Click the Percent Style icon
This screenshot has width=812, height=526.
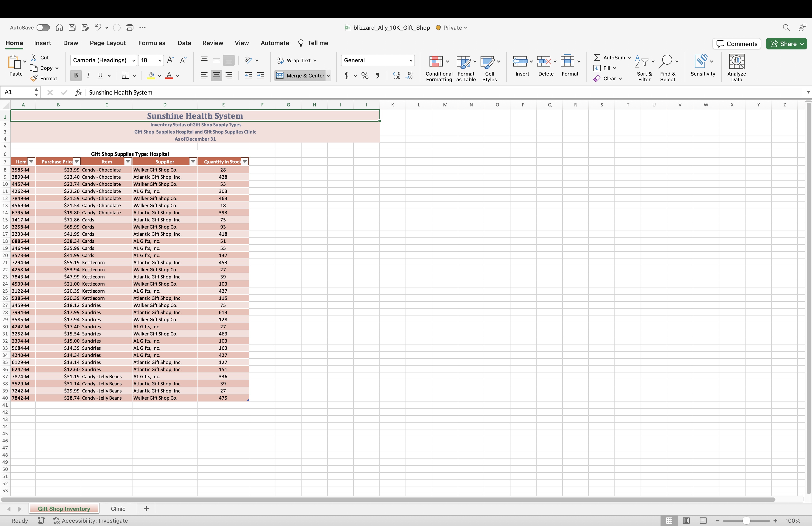(365, 76)
